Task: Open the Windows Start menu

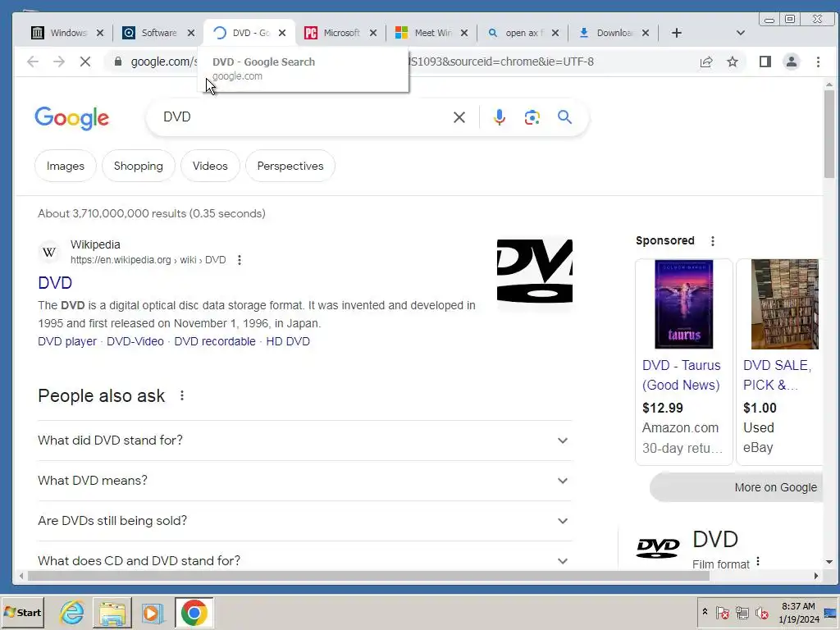Action: coord(22,612)
